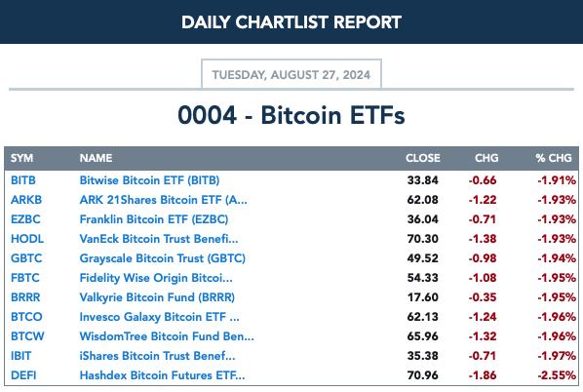Open the BITB symbol link

click(23, 180)
